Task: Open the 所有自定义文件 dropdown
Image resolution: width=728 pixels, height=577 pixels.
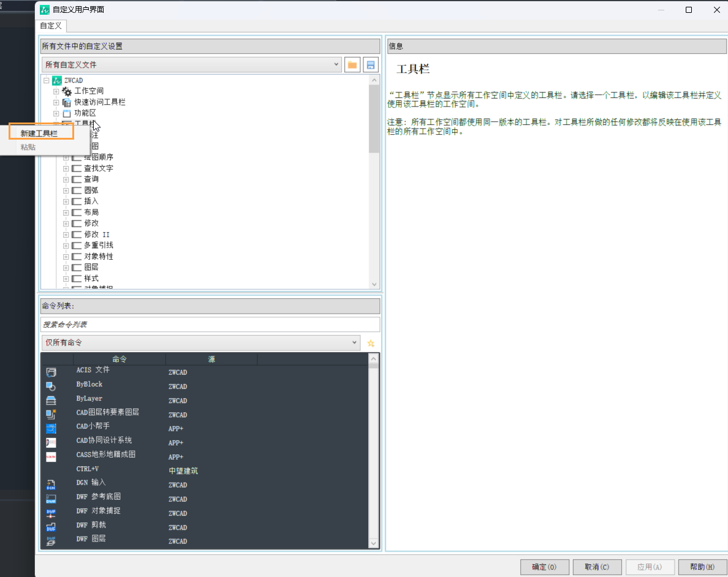Action: pyautogui.click(x=192, y=64)
